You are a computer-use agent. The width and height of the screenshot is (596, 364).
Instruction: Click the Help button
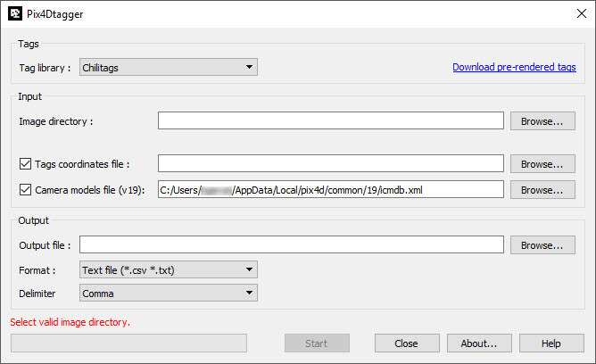coord(550,343)
